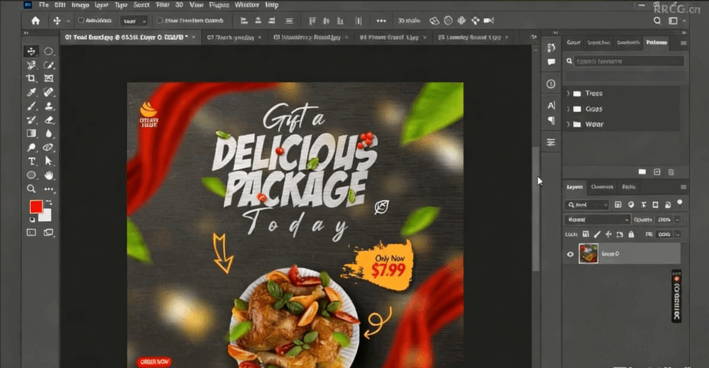
Task: Open Search icon in options bar
Action: coord(657,21)
